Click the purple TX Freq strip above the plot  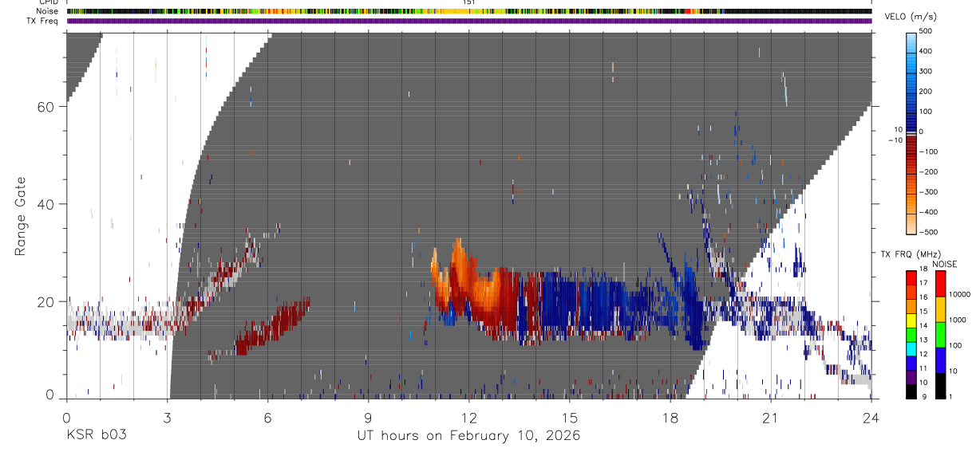tap(468, 21)
